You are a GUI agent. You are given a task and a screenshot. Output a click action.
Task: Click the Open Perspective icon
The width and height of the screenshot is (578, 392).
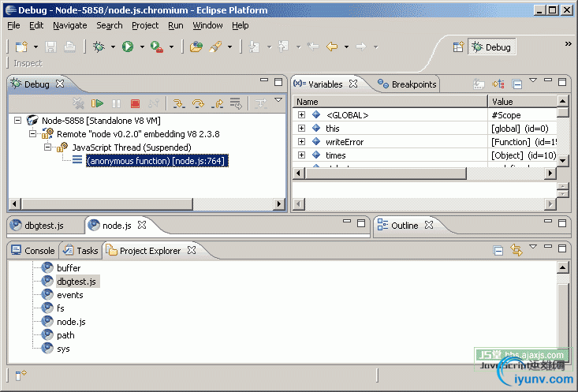pos(458,47)
